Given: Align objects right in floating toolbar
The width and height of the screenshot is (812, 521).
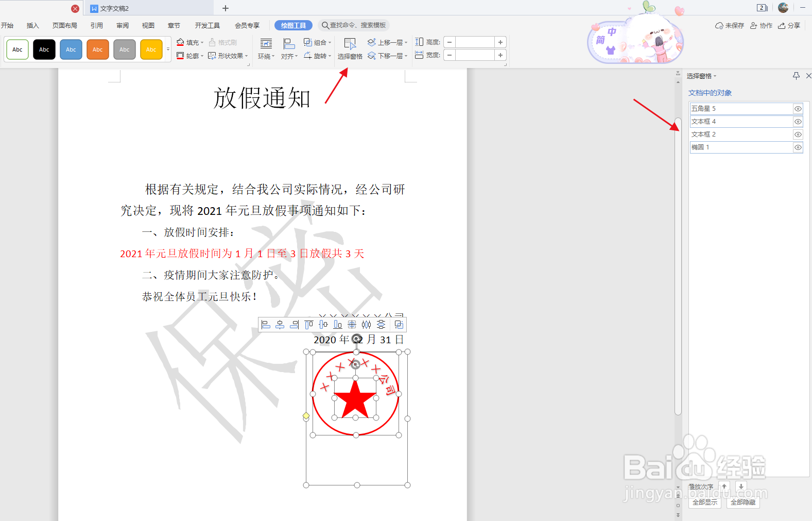Looking at the screenshot, I should (x=295, y=325).
